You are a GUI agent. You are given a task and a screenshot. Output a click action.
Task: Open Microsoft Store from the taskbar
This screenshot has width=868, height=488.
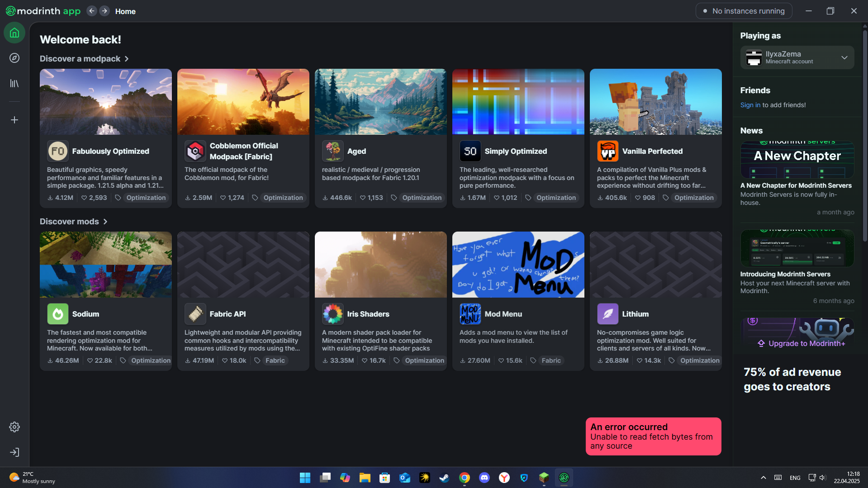coord(385,478)
